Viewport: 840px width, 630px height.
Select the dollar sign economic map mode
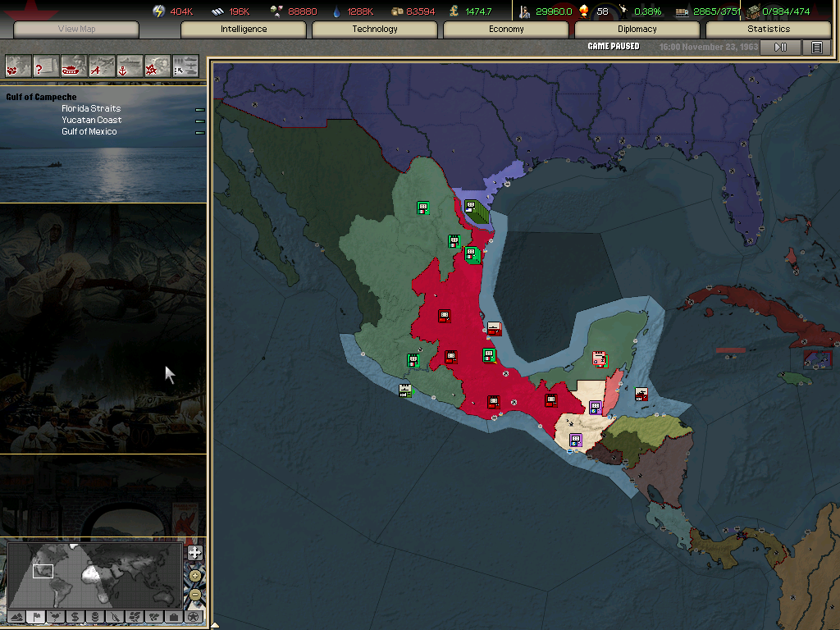[75, 616]
